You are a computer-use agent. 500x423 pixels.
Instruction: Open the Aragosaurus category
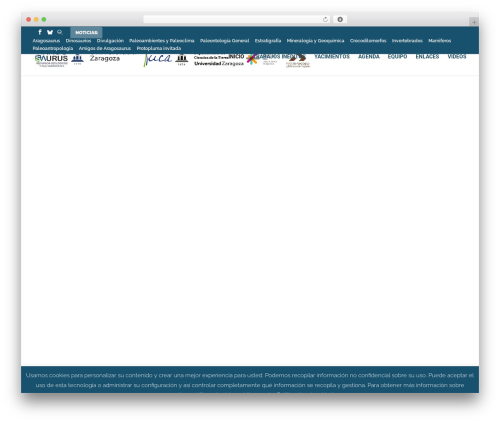(46, 41)
